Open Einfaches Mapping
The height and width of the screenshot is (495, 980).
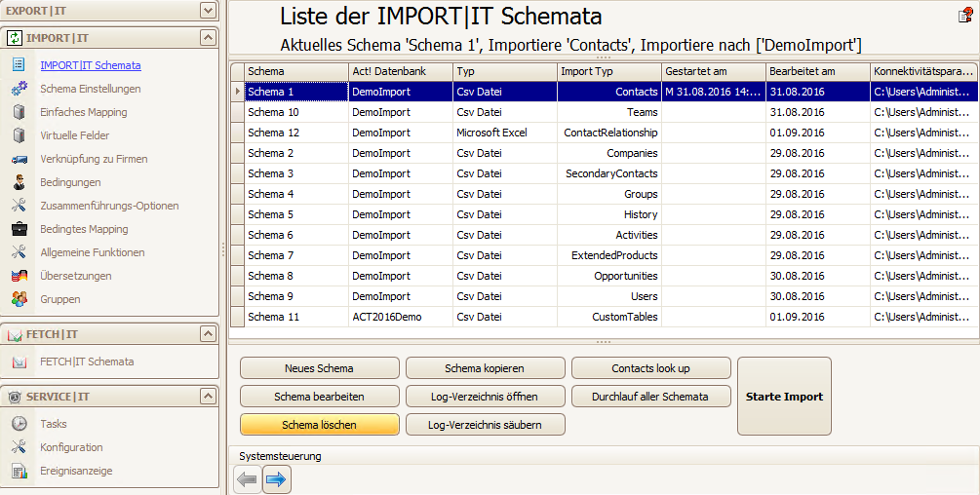coord(84,112)
